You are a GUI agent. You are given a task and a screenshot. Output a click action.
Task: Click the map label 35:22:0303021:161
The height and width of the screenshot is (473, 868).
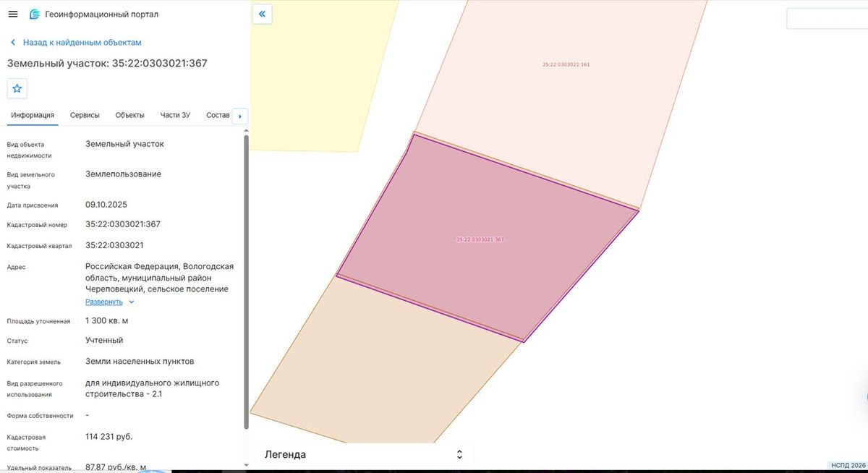pyautogui.click(x=566, y=64)
